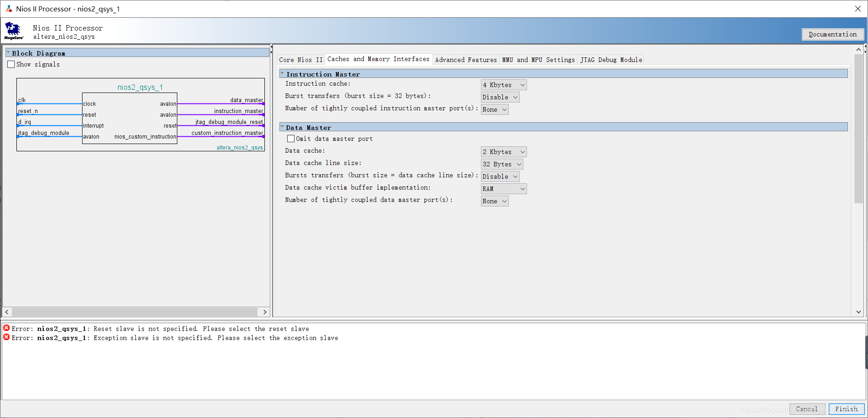The image size is (868, 418).
Task: Click the Nios II title bar icon
Action: 9,9
